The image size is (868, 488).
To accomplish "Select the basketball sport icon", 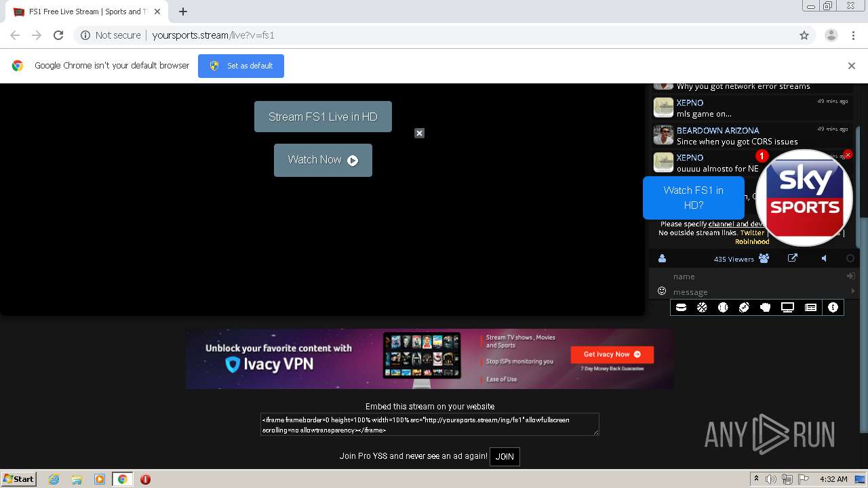I will click(703, 308).
